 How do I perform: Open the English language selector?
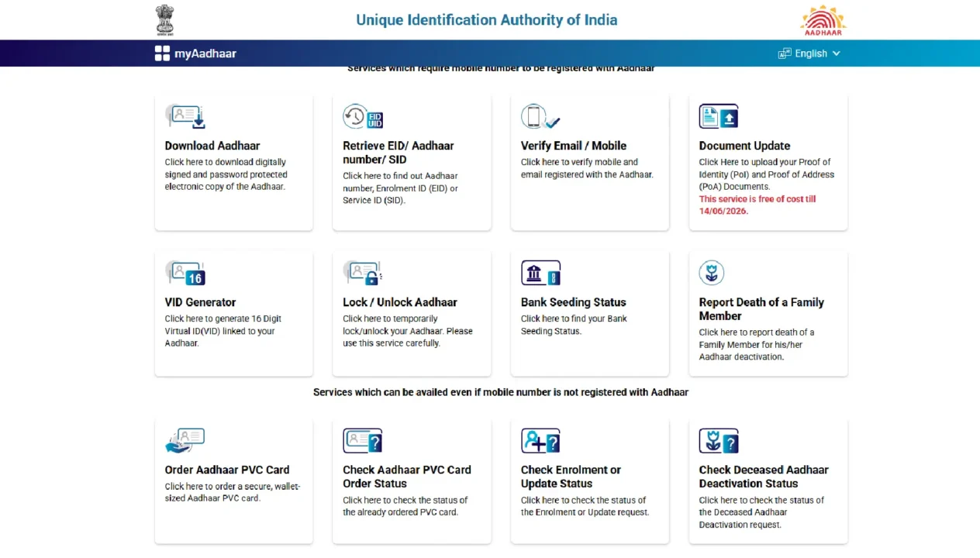click(809, 53)
